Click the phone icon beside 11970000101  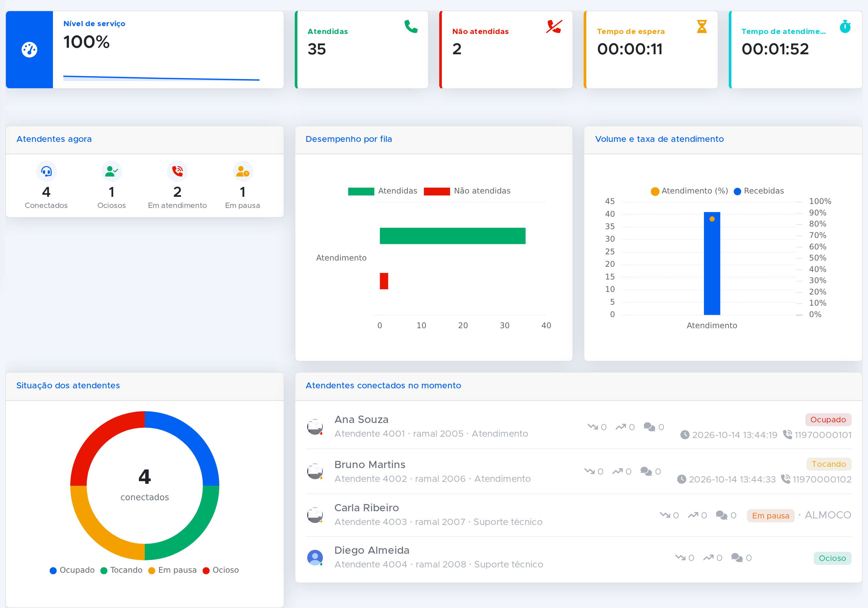click(x=788, y=435)
